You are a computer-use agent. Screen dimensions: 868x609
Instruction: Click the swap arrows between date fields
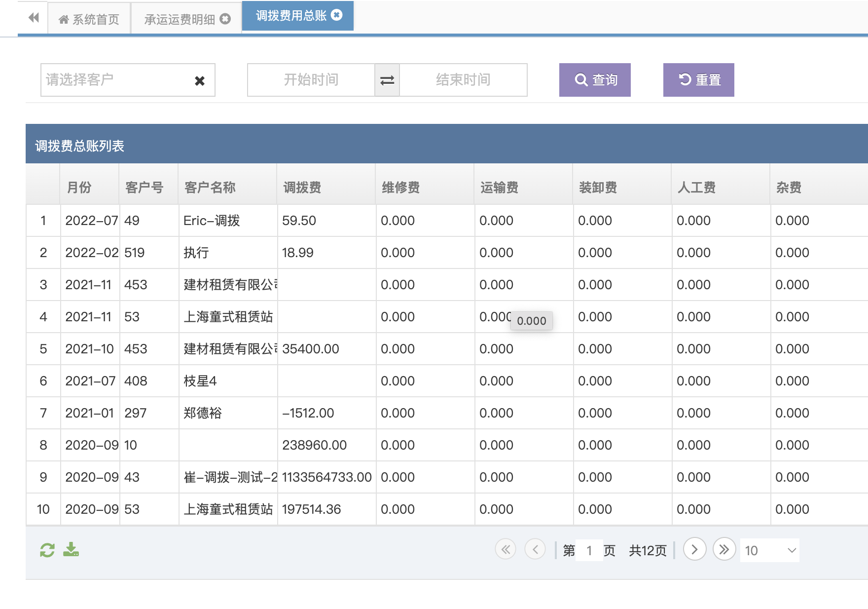(387, 80)
